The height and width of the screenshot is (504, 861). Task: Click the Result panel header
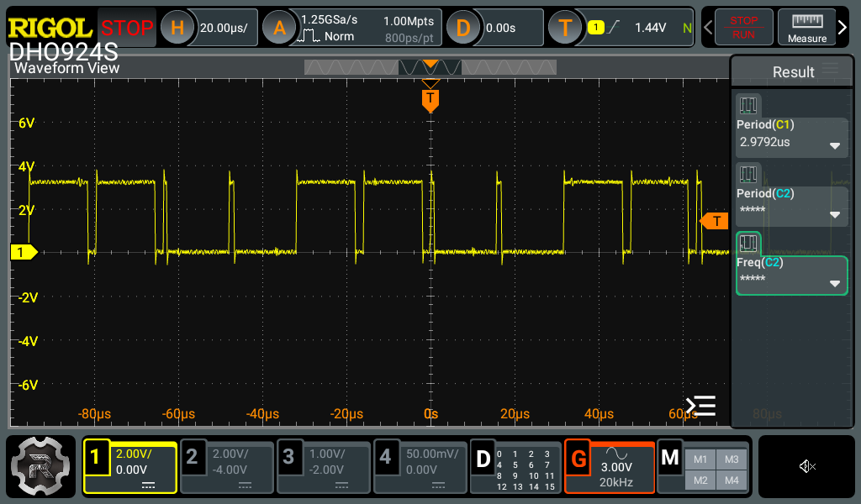click(793, 72)
